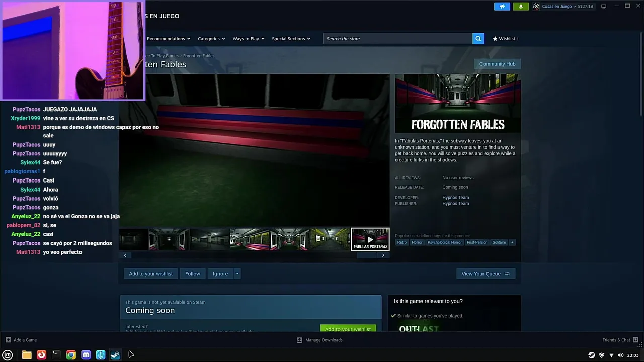Viewport: 644px width, 362px height.
Task: Click the plus icon next to Add a Game
Action: pos(8,340)
